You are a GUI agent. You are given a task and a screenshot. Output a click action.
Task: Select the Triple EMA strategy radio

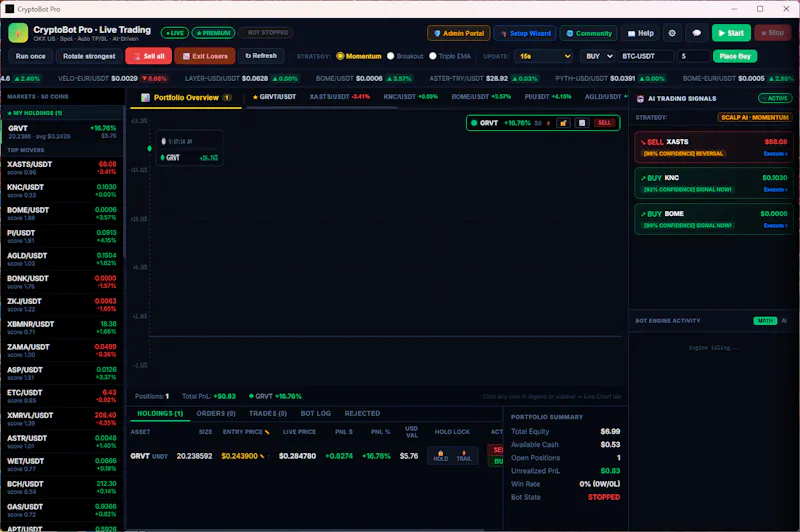433,56
